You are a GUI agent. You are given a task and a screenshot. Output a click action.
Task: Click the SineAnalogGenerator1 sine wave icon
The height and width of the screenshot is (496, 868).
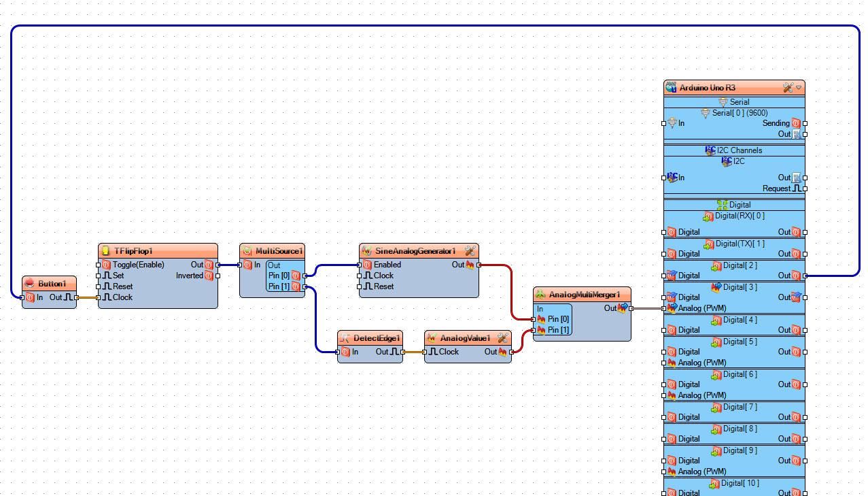[366, 251]
